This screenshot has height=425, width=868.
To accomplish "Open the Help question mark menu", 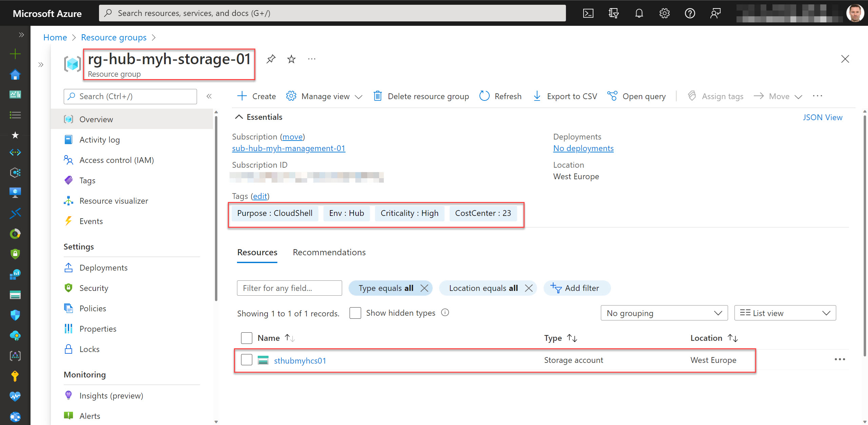I will click(690, 13).
